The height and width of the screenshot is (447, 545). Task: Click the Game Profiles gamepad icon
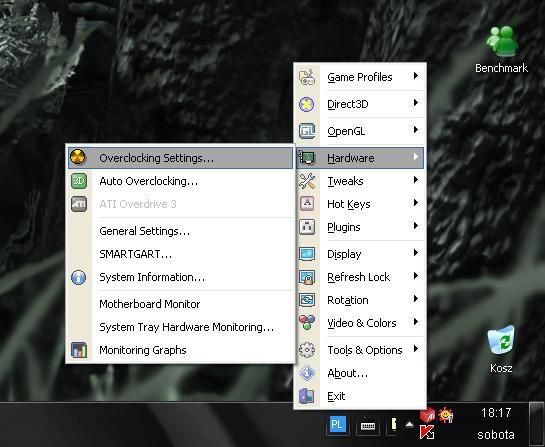[307, 77]
